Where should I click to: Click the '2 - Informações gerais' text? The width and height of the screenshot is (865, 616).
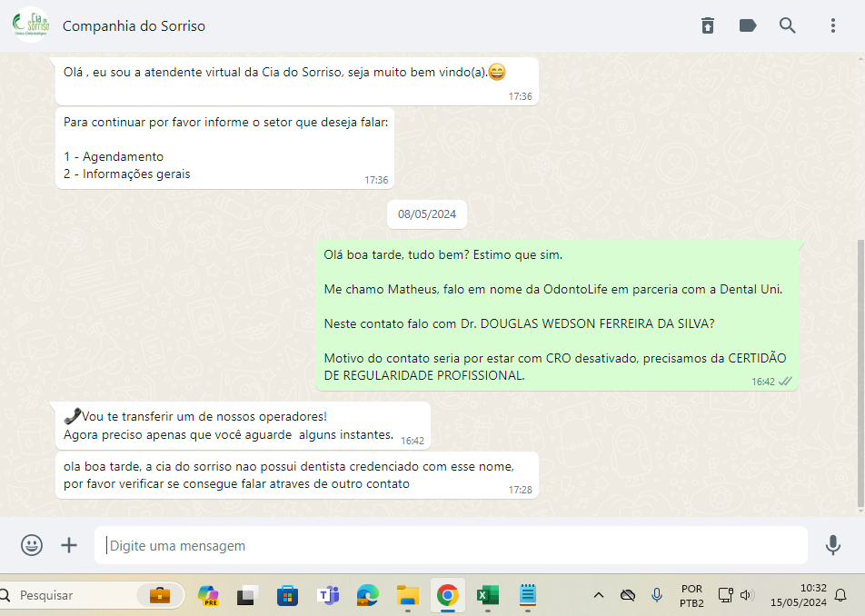click(x=127, y=174)
